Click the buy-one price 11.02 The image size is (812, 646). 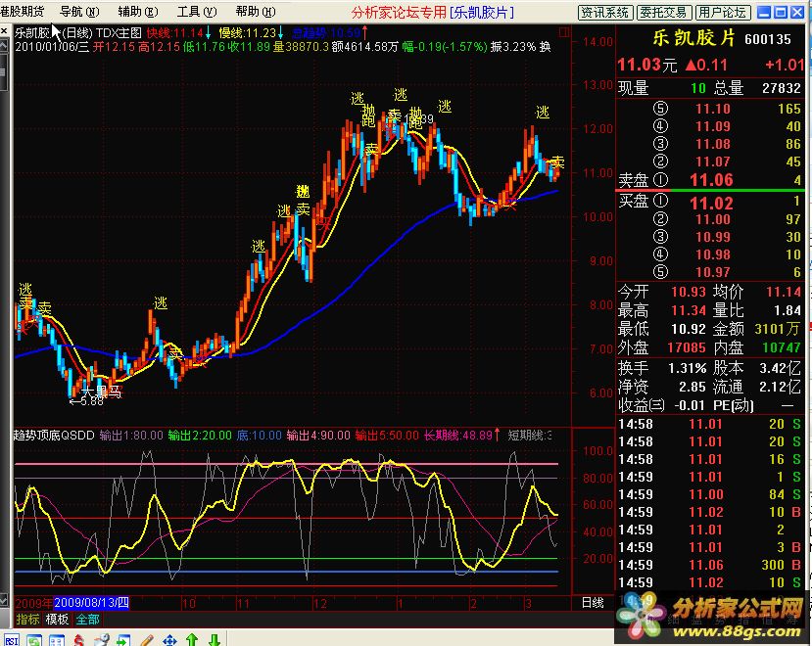coord(711,203)
